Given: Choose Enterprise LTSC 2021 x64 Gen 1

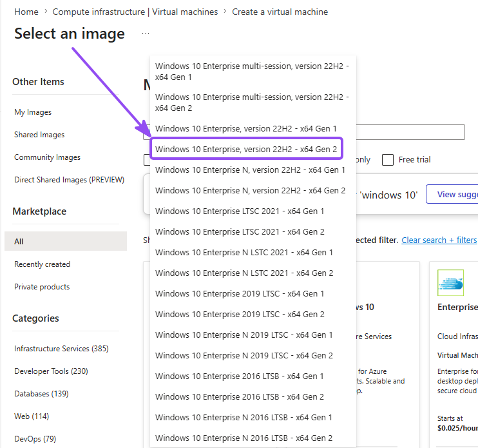Looking at the screenshot, I should click(253, 211).
